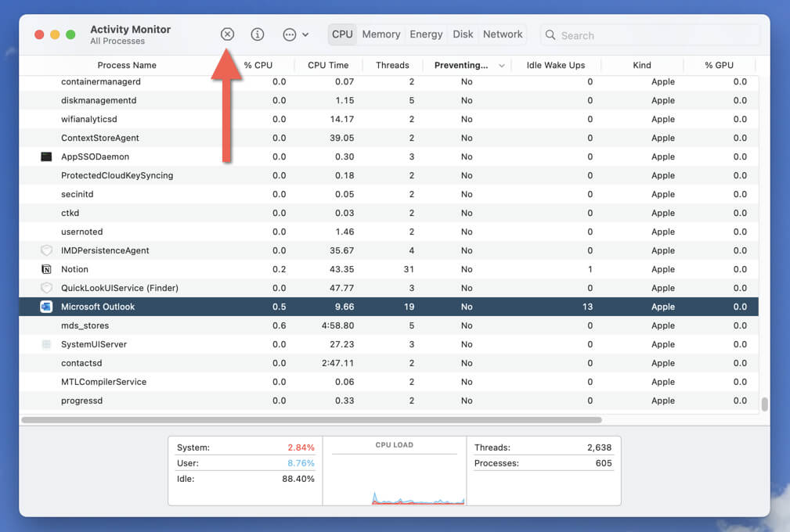Sort by CPU Time column header

(x=328, y=66)
